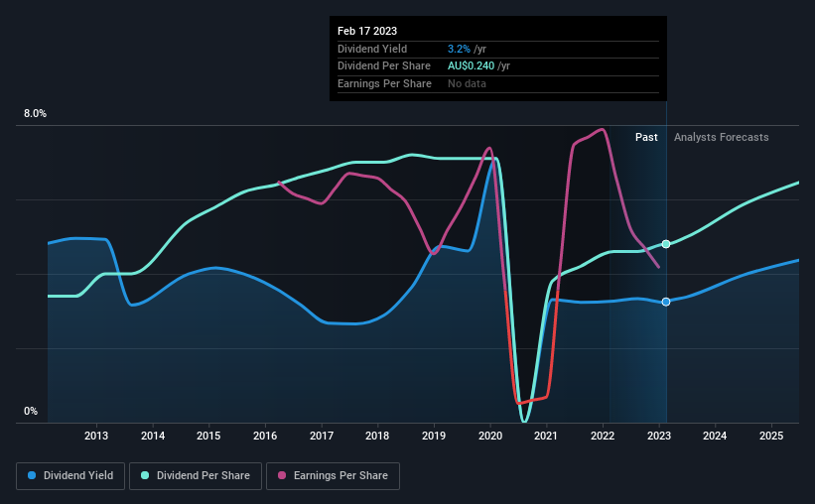Select the 2013 x-axis label

click(96, 436)
